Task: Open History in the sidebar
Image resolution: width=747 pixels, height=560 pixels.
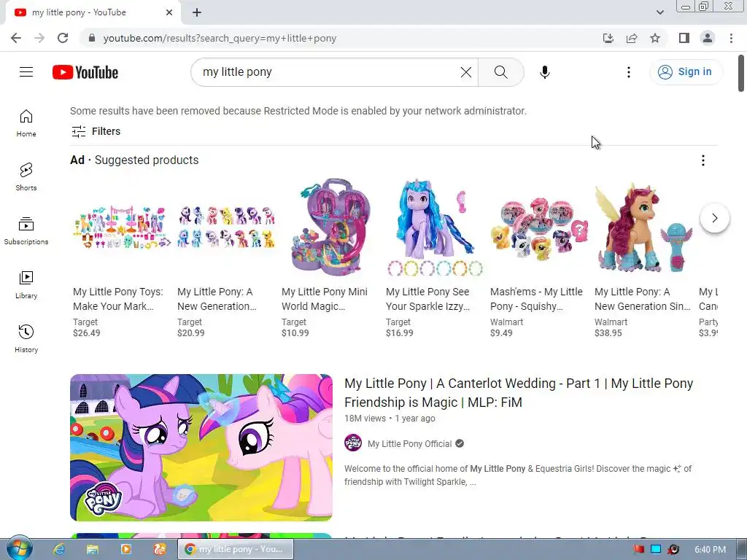Action: click(26, 338)
